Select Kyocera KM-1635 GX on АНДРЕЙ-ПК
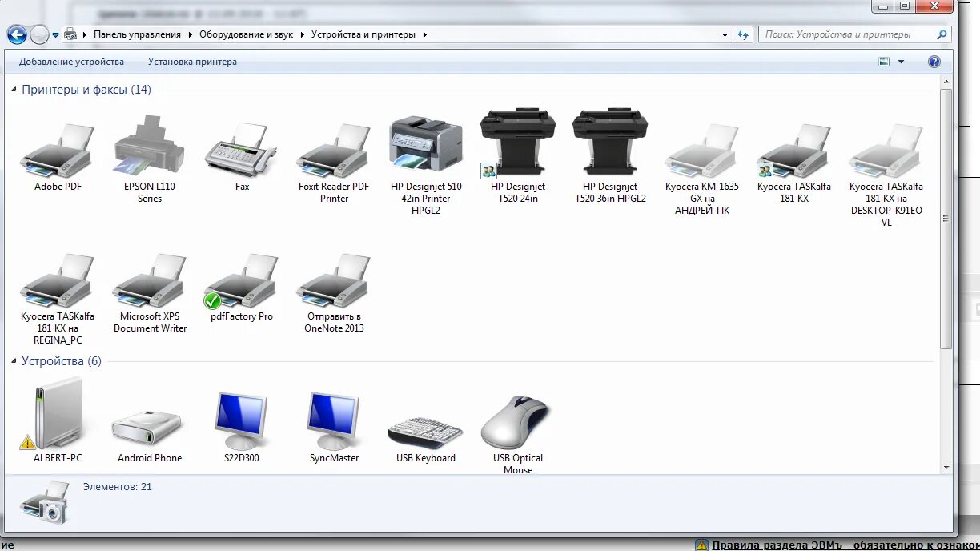Image resolution: width=980 pixels, height=551 pixels. coord(702,170)
